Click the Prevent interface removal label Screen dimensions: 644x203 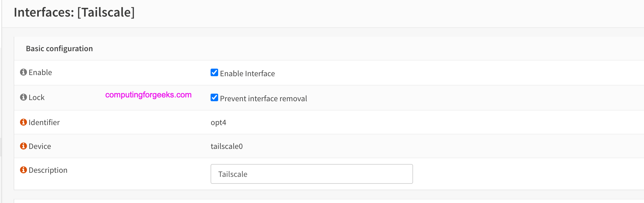pos(264,99)
